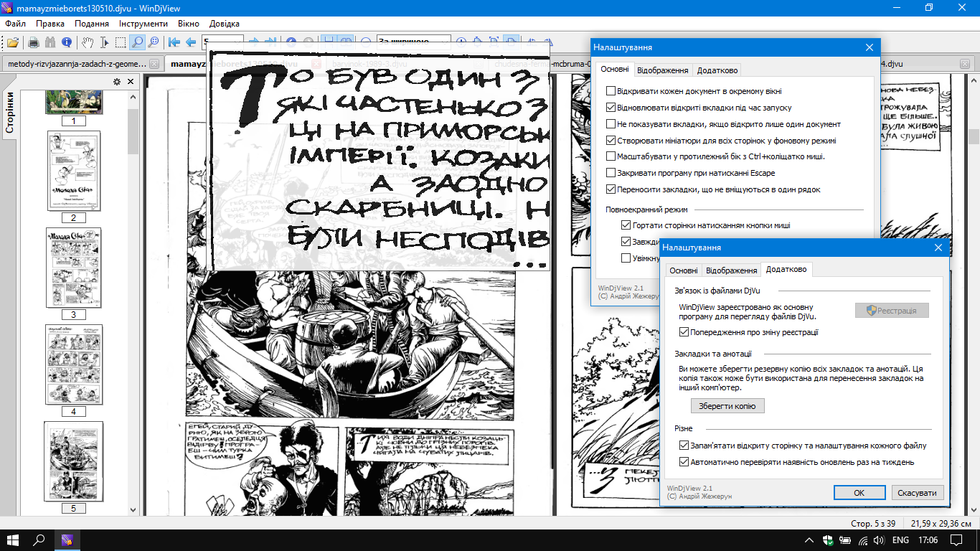This screenshot has width=980, height=551.
Task: Open the thumbnails panel gear settings
Action: 117,82
